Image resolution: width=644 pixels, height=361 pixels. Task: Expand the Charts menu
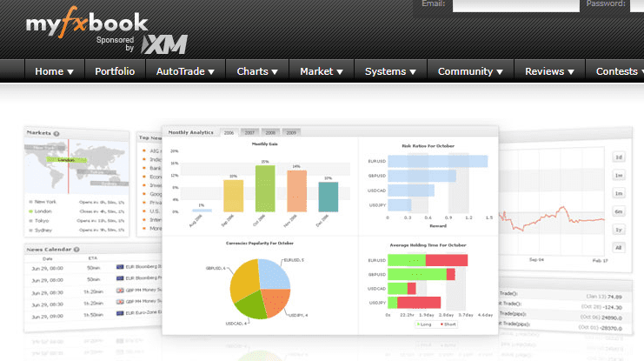point(257,71)
